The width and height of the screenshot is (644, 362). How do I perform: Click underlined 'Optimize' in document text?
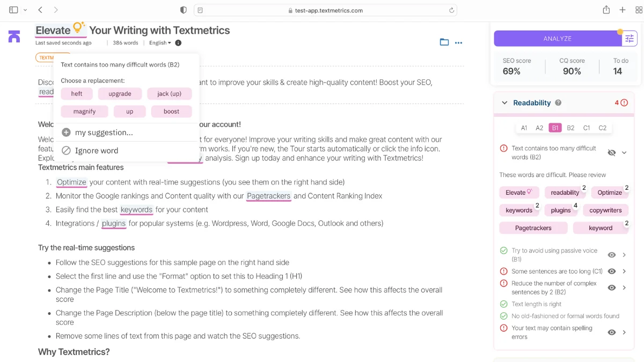coord(71,182)
